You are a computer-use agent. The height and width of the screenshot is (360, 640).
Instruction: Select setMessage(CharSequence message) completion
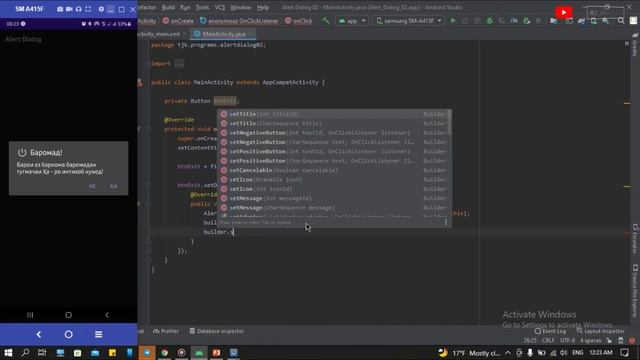tap(334, 208)
